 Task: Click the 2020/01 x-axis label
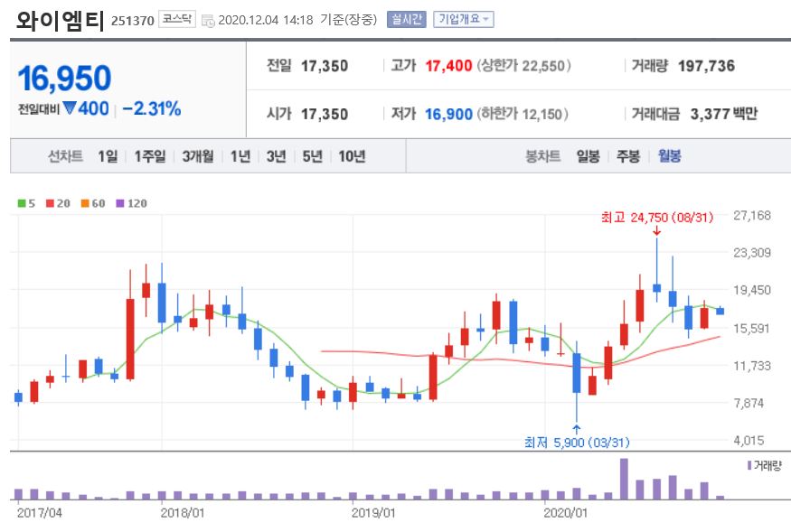[x=566, y=513]
